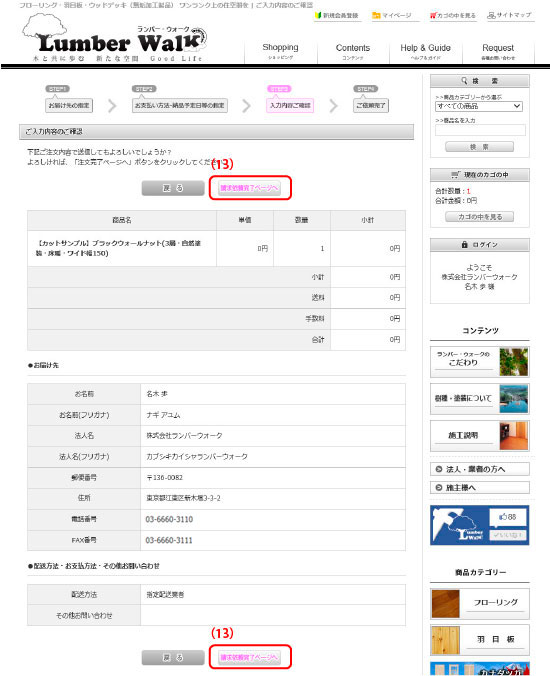Click the 検索 search button

coord(479,147)
